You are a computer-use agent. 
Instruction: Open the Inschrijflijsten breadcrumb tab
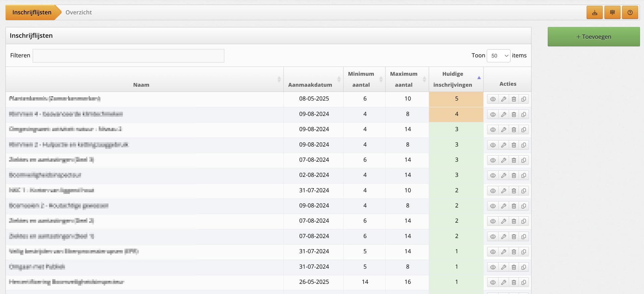pyautogui.click(x=32, y=12)
